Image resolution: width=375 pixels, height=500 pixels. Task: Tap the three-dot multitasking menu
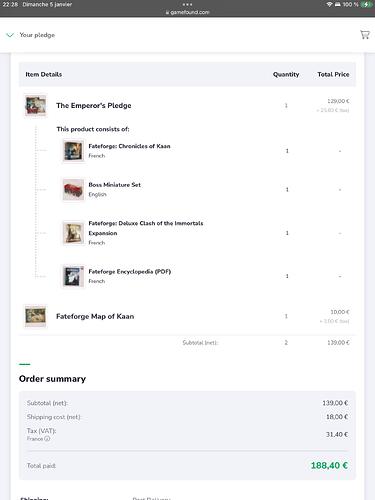pos(188,4)
